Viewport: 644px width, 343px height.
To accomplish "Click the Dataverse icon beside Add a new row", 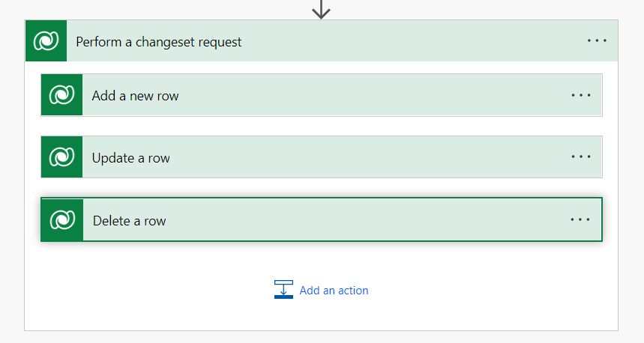I will pos(61,95).
